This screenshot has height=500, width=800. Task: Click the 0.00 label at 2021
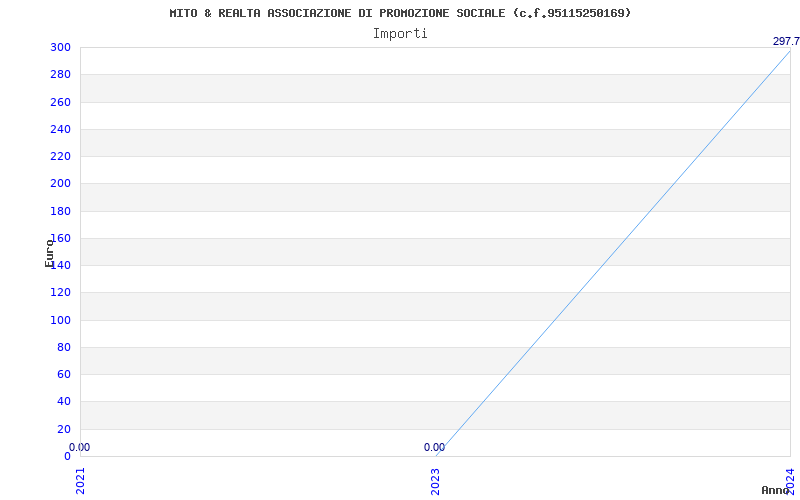pos(79,447)
